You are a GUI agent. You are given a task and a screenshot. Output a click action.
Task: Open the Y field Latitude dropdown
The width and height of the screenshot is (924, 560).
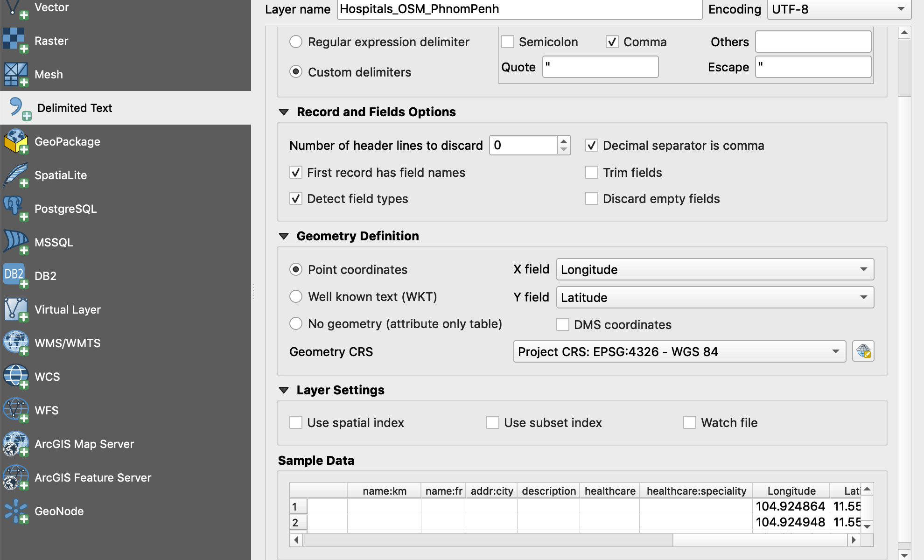click(715, 297)
